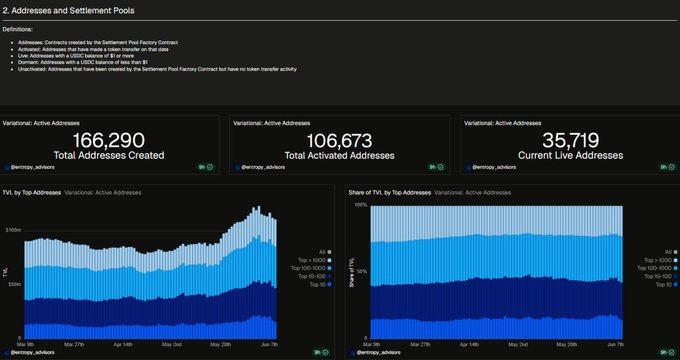The image size is (680, 360).
Task: Toggle 'Top 100-1000' series in TVL by Top Addresses legend
Action: point(311,268)
